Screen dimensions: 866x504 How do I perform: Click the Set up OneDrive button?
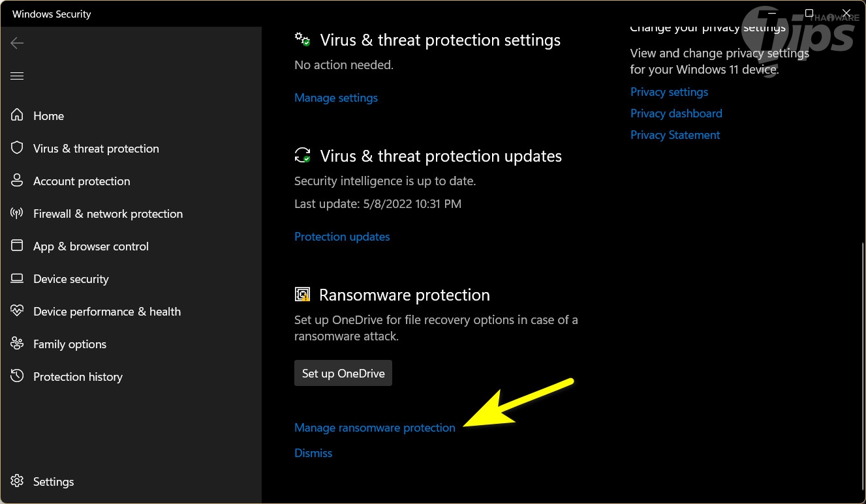tap(343, 374)
